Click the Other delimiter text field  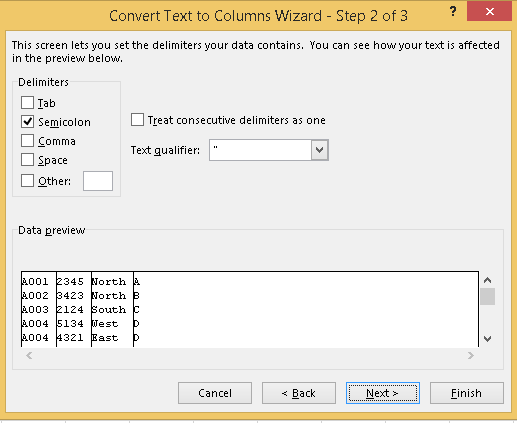98,181
